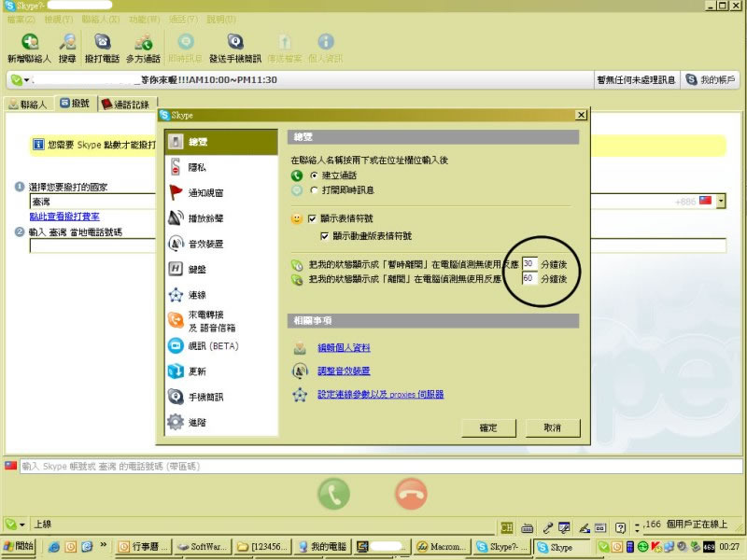
Task: Open the 上線 online status dropdown
Action: 15,525
